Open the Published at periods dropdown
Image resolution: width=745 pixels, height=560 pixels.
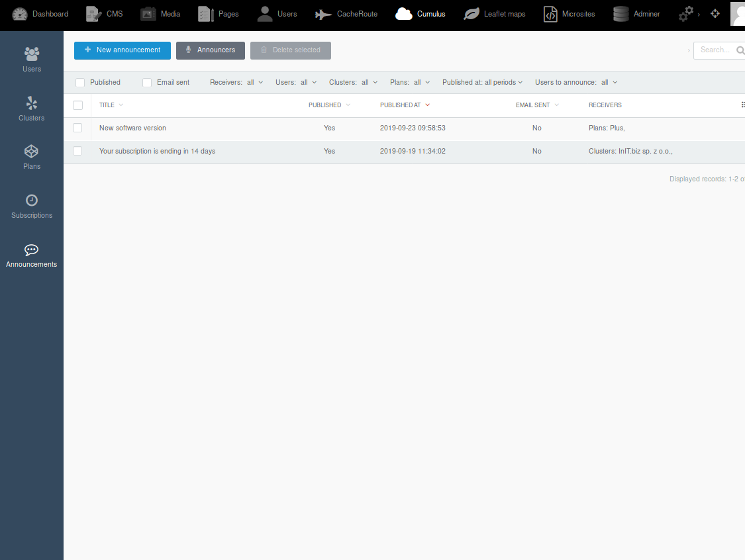pyautogui.click(x=482, y=82)
